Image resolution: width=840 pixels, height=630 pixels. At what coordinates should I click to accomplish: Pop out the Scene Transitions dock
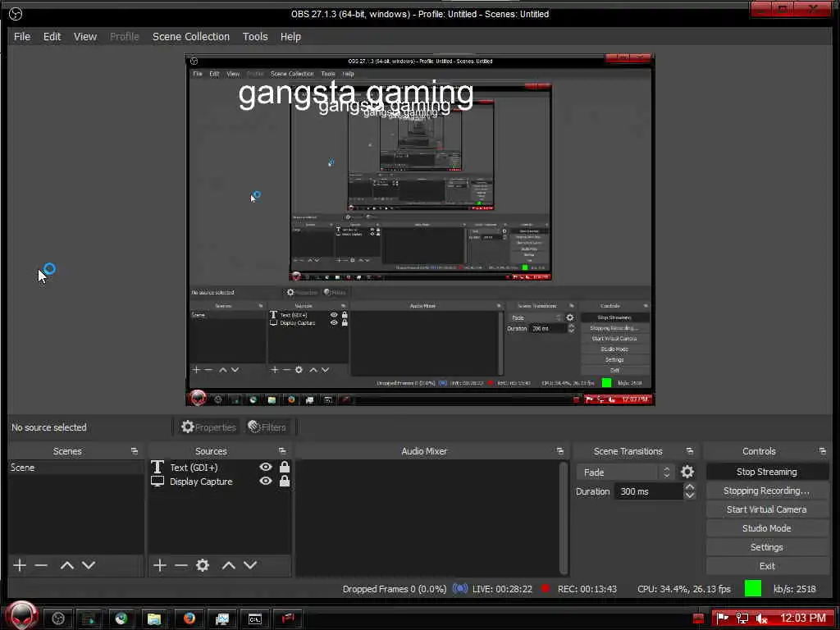pyautogui.click(x=689, y=451)
